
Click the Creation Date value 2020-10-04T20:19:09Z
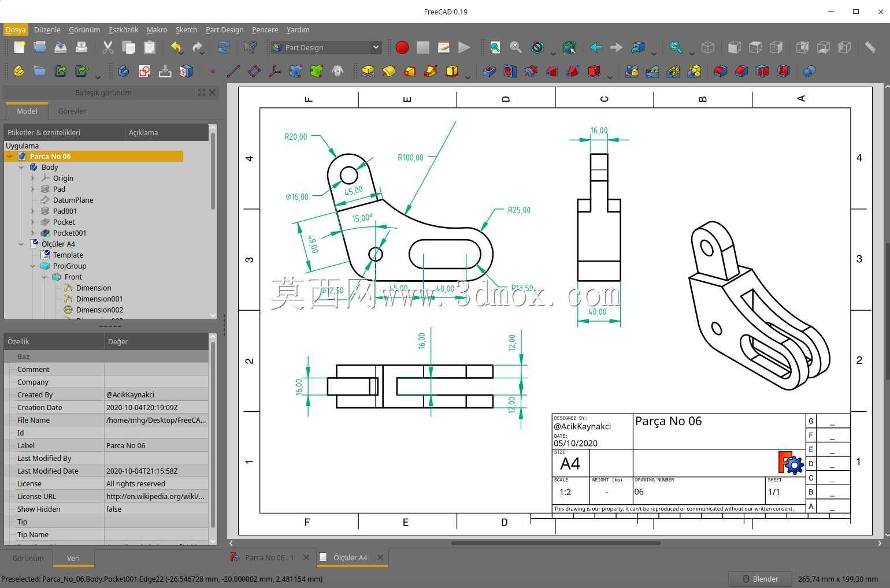156,407
